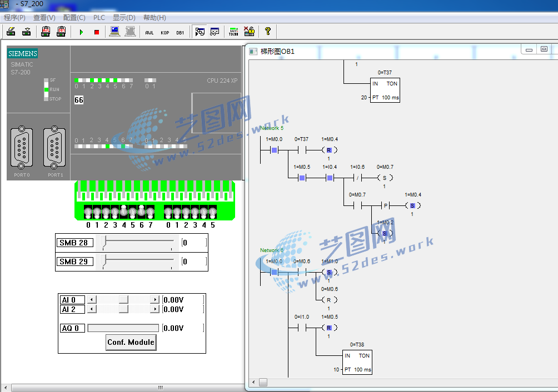Flip switch 5 in the 0–5 switch group
This screenshot has width=558, height=392.
[x=212, y=212]
